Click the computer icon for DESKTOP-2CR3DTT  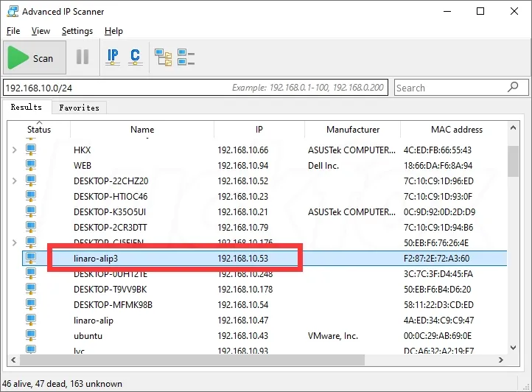click(31, 227)
